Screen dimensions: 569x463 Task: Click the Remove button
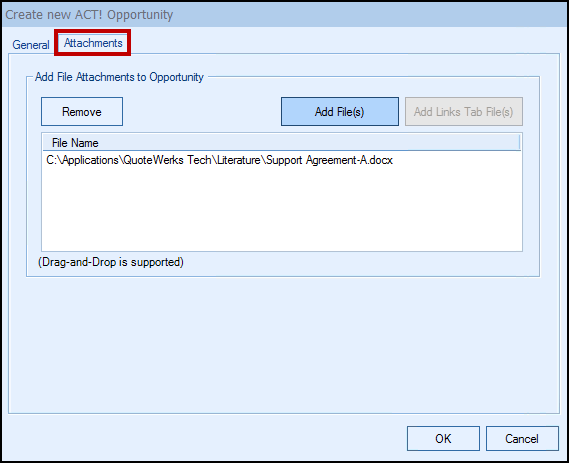click(x=82, y=111)
